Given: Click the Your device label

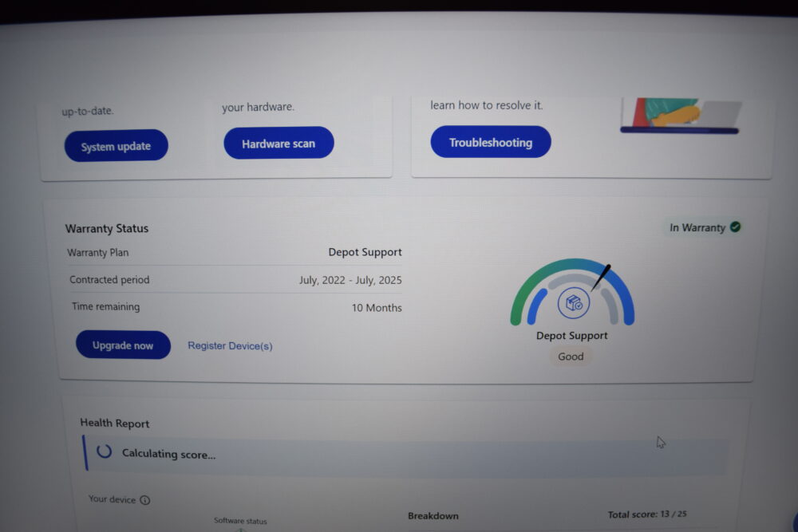Looking at the screenshot, I should tap(112, 499).
